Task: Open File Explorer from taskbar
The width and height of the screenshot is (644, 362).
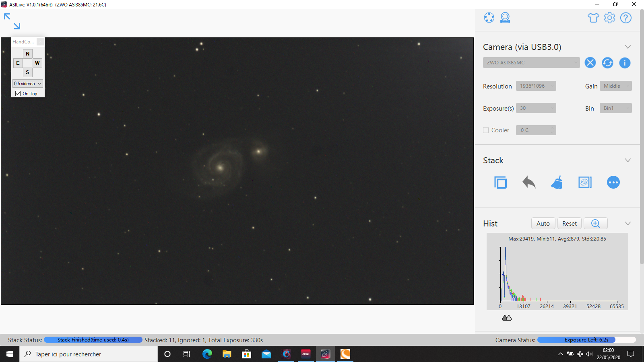Action: click(227, 354)
